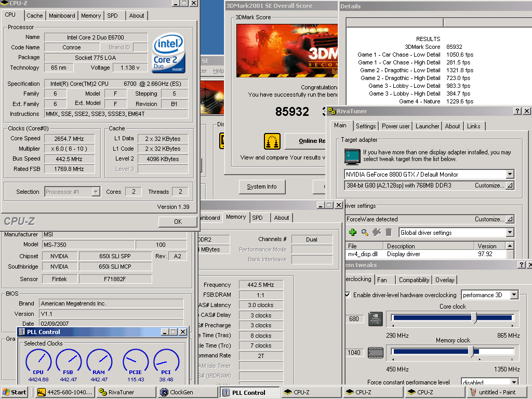Viewport: 532px width, 399px height.
Task: Switch to the Cache tab in the front CPU-Z window
Action: (35, 16)
